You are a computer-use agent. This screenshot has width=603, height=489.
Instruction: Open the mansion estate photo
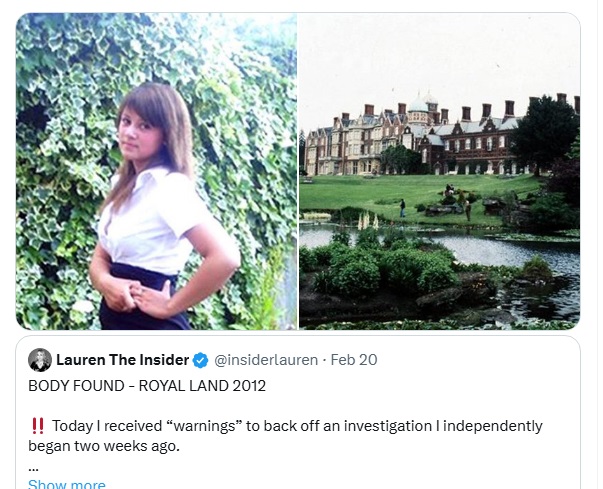[x=440, y=171]
